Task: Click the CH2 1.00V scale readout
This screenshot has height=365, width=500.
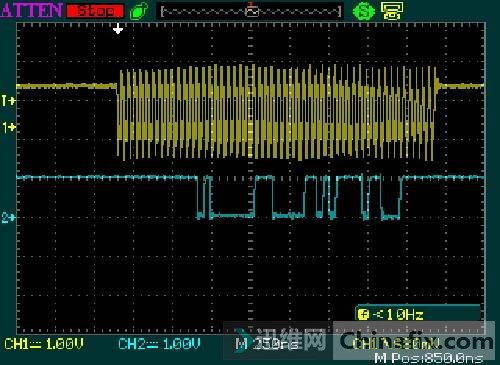Action: point(159,344)
